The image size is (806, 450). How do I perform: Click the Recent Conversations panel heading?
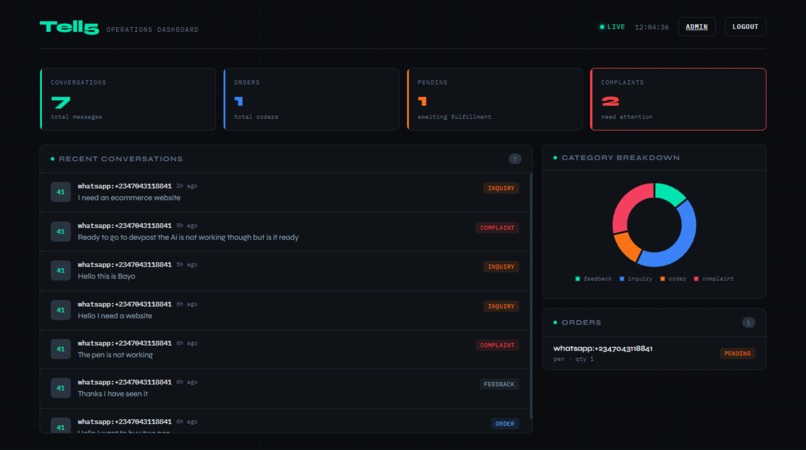121,159
